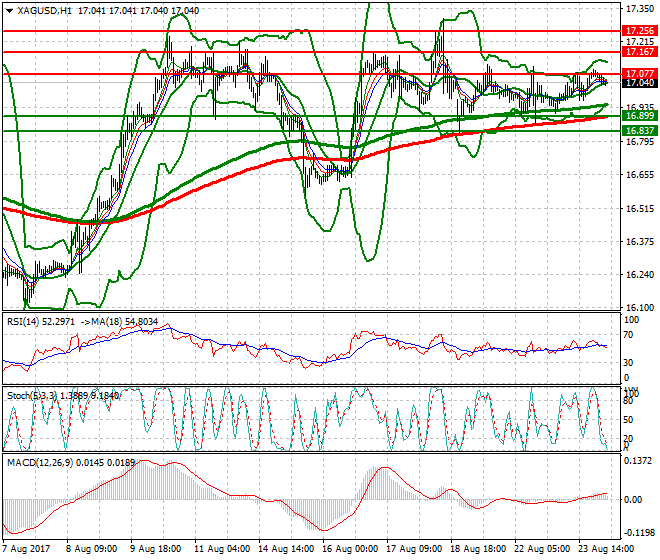Image resolution: width=660 pixels, height=560 pixels.
Task: Click the 18 Aug 18:00 time label
Action: pyautogui.click(x=478, y=549)
